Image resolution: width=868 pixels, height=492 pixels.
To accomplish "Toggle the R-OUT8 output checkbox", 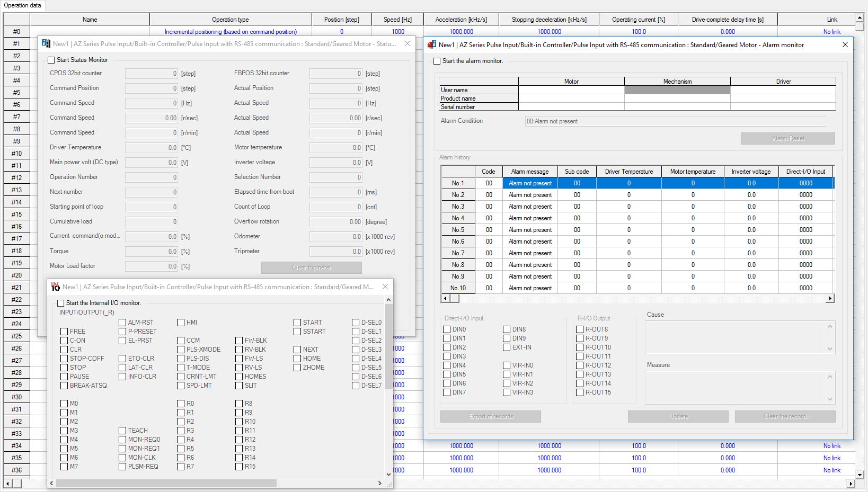I will pos(579,329).
